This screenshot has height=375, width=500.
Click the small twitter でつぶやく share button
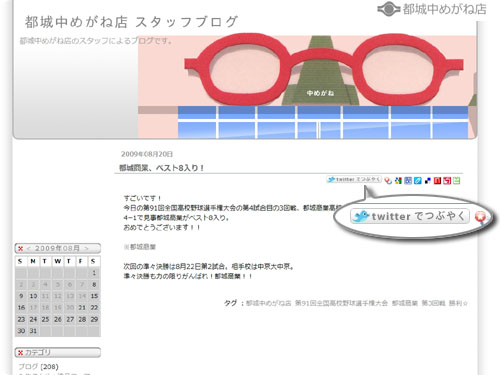coord(354,180)
